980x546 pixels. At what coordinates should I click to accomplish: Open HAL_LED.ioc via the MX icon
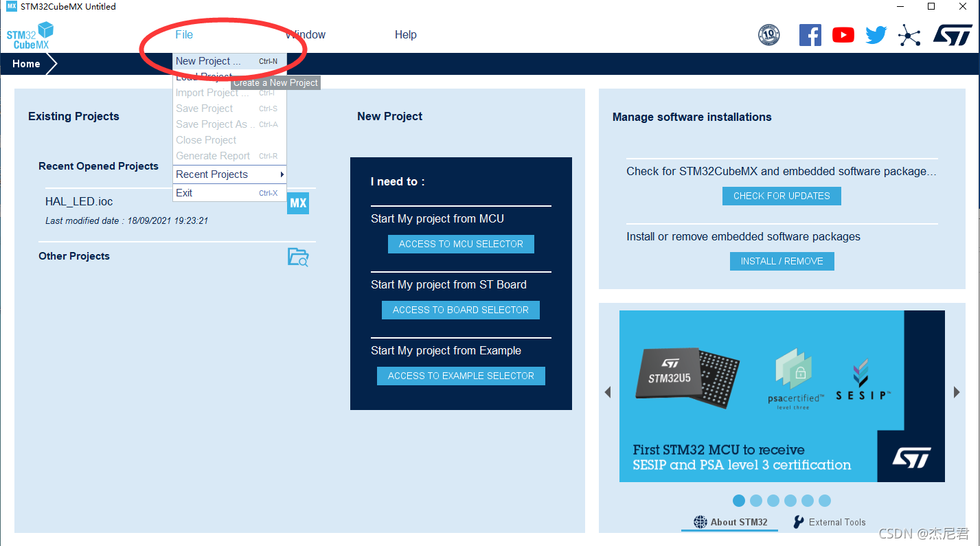(298, 203)
